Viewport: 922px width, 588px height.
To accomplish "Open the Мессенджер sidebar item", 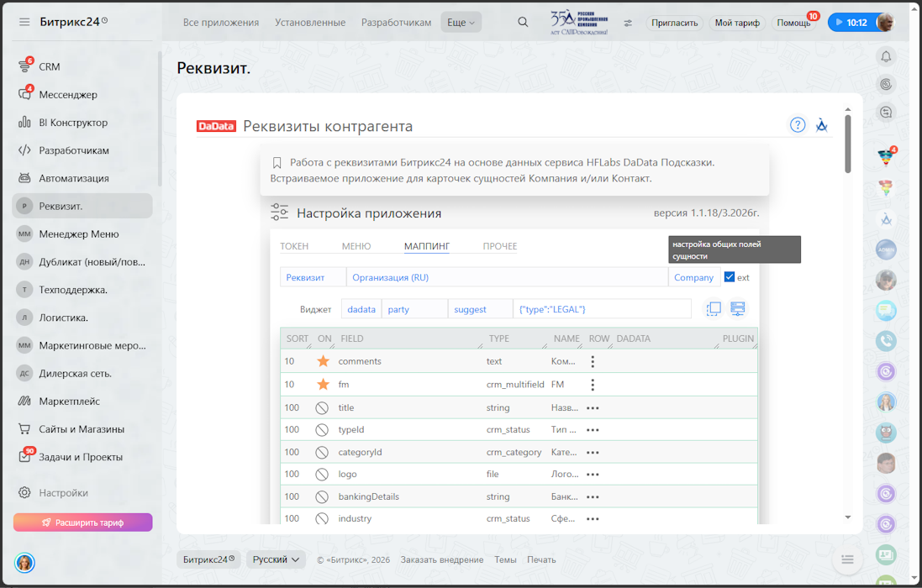I will [67, 94].
